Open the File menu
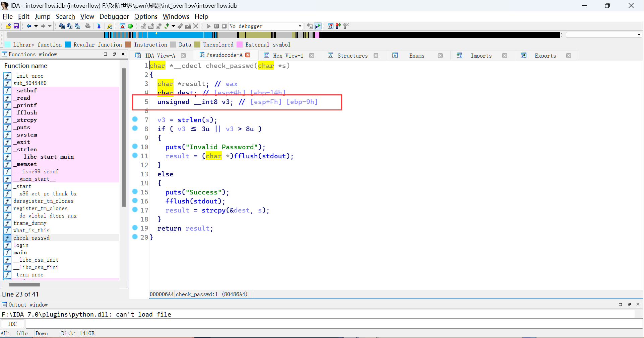The height and width of the screenshot is (338, 644). pyautogui.click(x=7, y=16)
